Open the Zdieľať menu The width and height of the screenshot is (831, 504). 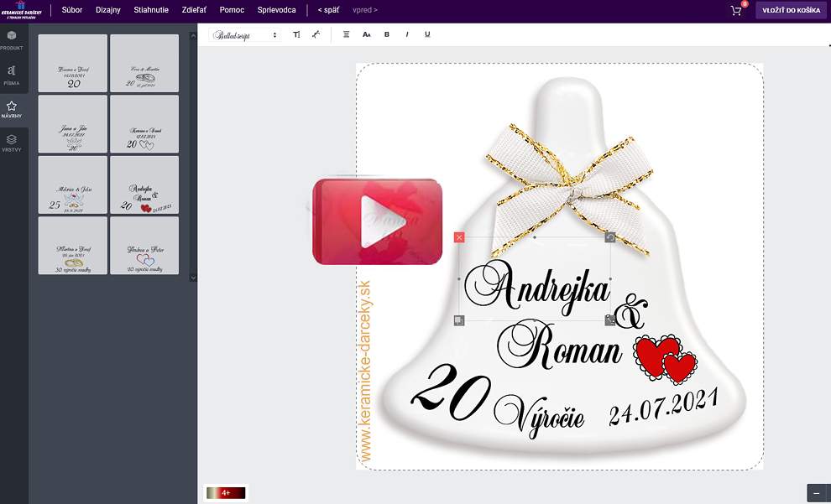click(x=194, y=10)
